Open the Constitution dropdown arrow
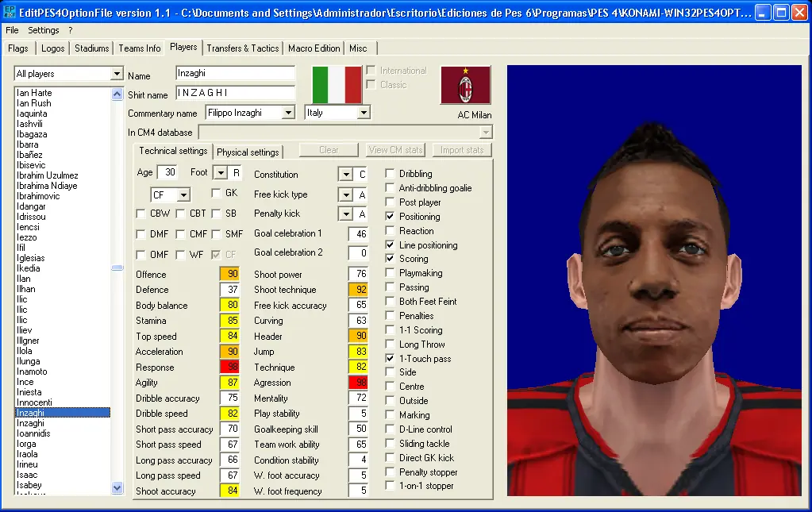 [345, 175]
